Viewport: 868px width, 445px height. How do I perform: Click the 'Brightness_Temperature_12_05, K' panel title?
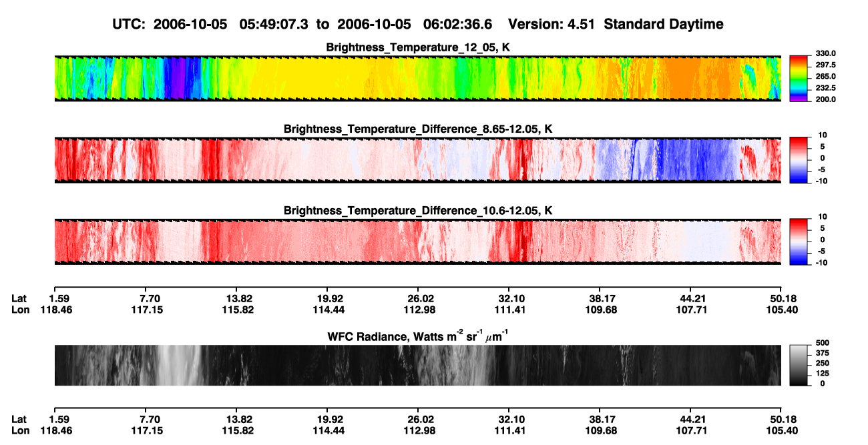(418, 47)
